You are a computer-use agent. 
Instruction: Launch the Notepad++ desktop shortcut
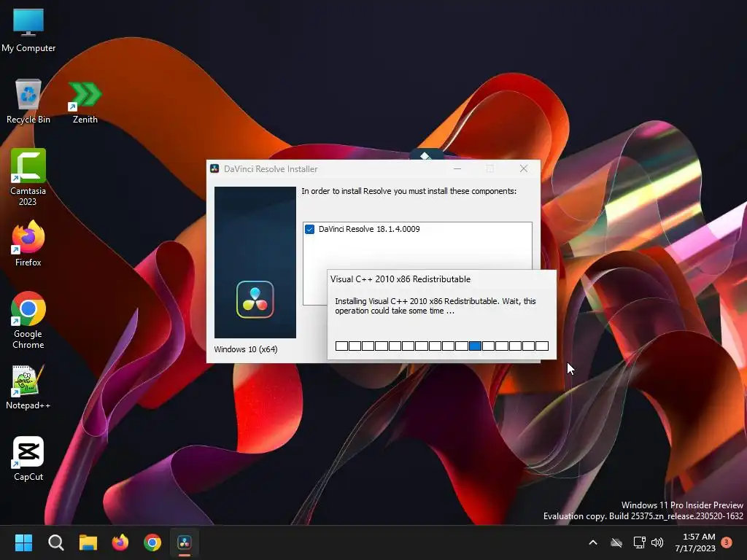point(28,387)
